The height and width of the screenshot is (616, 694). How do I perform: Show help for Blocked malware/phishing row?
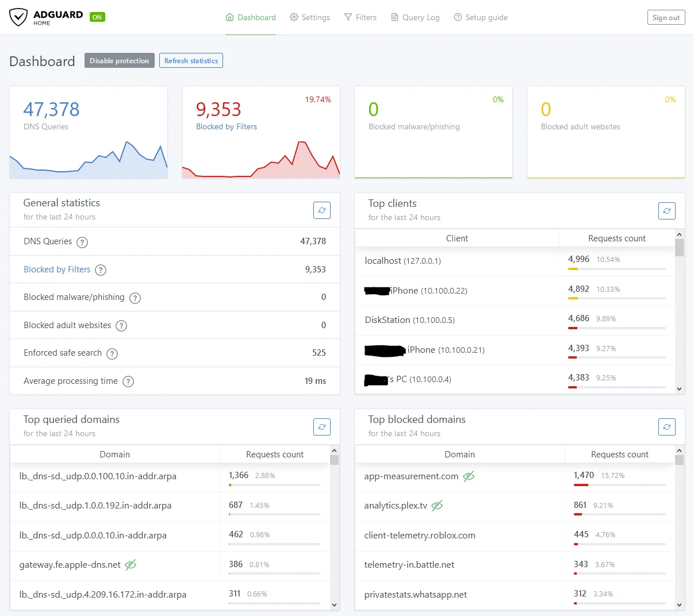135,298
